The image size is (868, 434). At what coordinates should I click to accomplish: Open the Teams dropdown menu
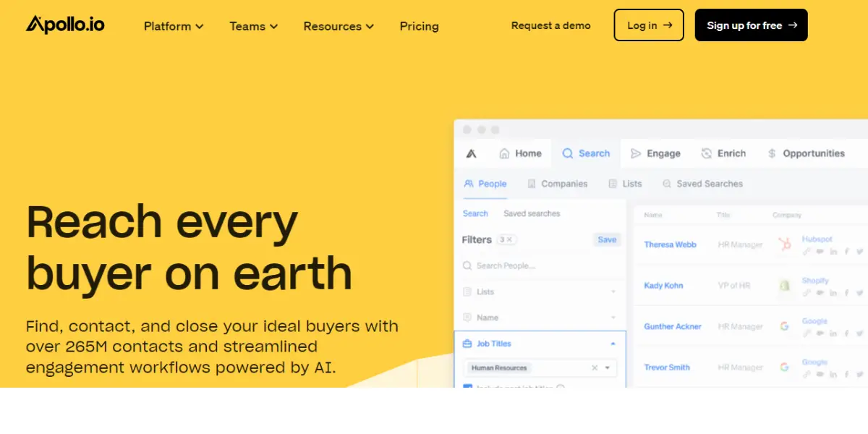tap(254, 26)
